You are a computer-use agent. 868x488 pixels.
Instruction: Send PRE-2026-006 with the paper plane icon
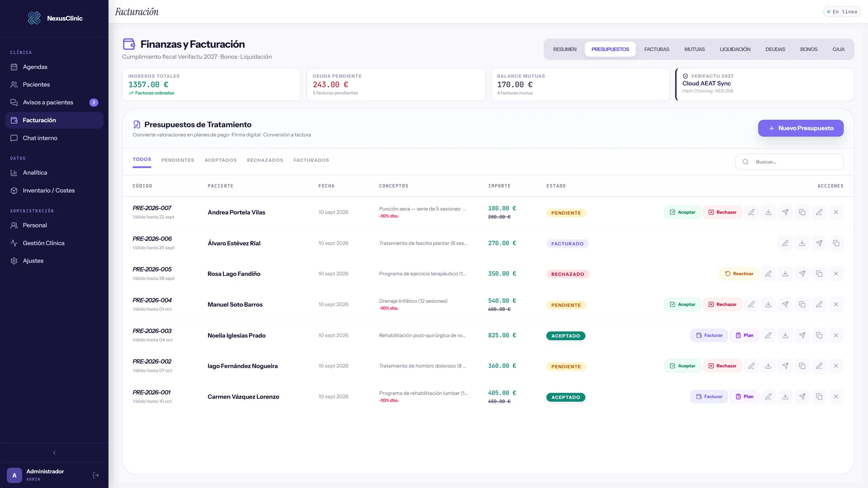pyautogui.click(x=819, y=243)
